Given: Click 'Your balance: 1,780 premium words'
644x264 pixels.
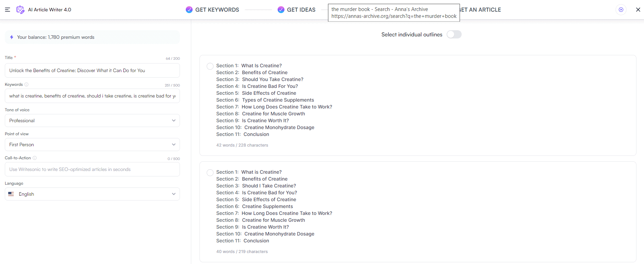Looking at the screenshot, I should (x=56, y=37).
